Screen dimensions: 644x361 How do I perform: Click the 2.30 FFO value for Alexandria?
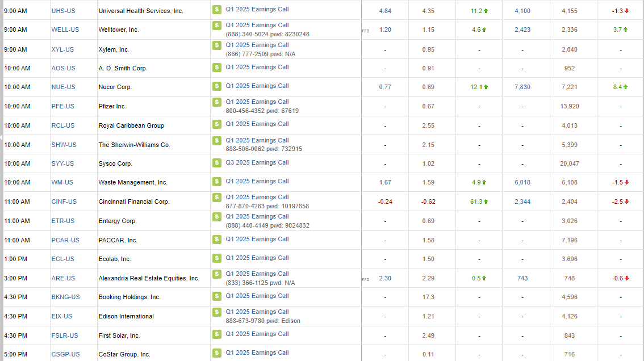(385, 279)
